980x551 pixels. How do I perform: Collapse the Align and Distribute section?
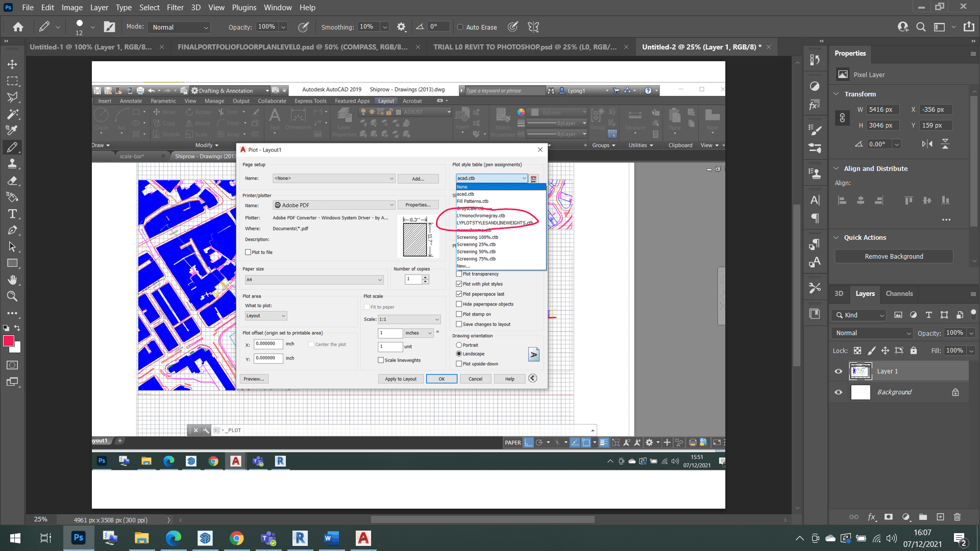pos(836,168)
